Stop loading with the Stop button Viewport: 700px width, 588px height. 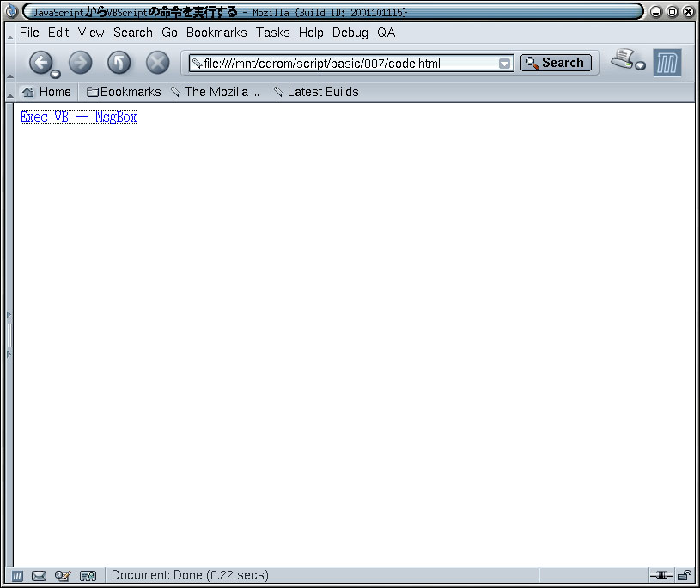(157, 63)
